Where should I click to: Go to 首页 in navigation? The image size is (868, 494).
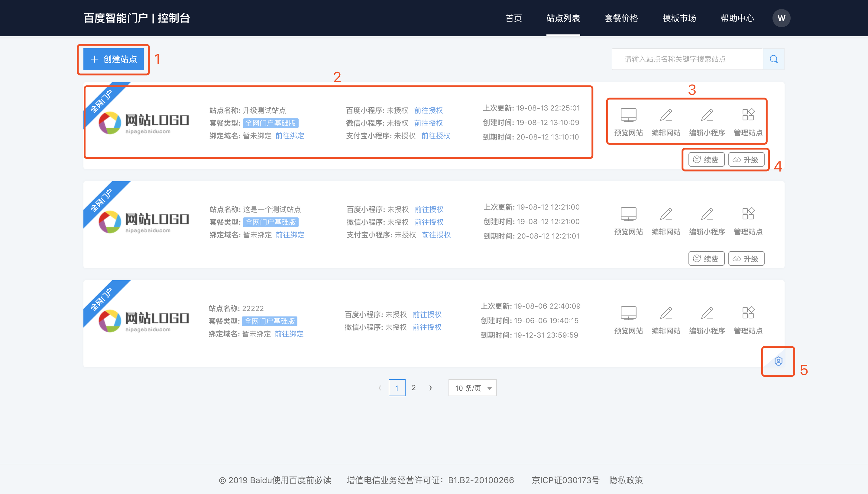(513, 18)
